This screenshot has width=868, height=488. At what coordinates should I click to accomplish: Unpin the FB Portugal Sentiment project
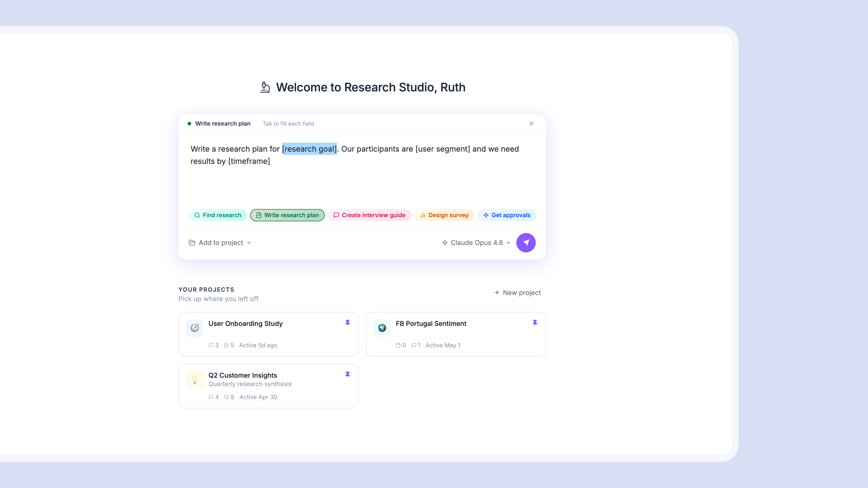tap(535, 323)
